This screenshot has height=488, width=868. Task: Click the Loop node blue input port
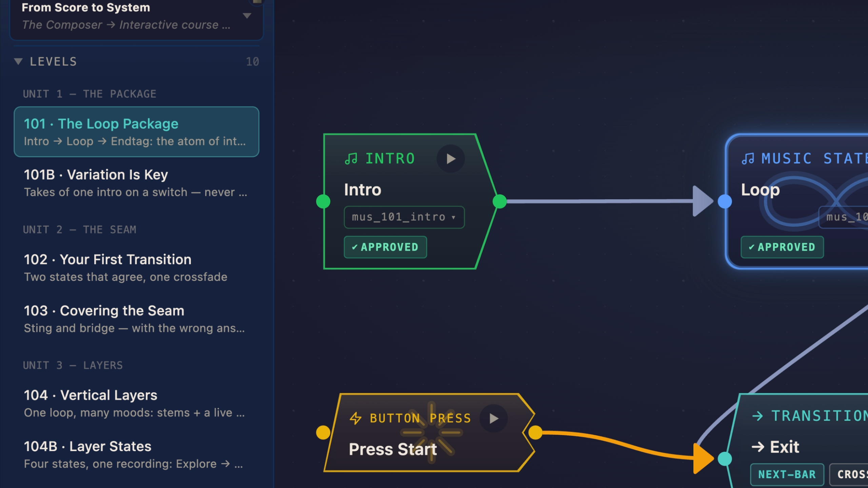pos(725,201)
